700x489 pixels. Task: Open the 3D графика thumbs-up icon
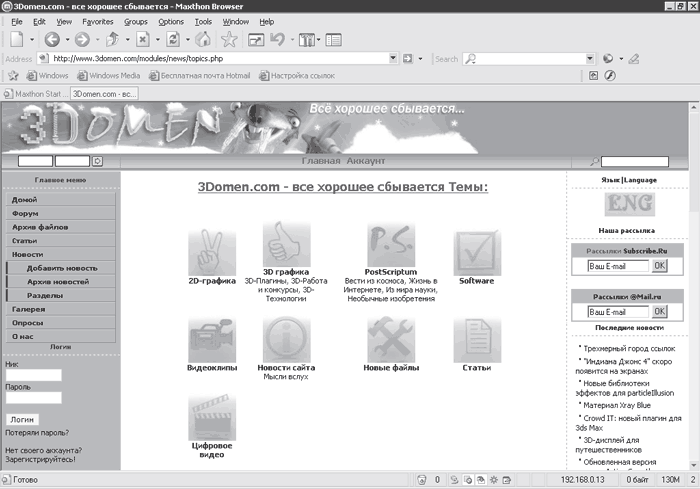point(286,242)
